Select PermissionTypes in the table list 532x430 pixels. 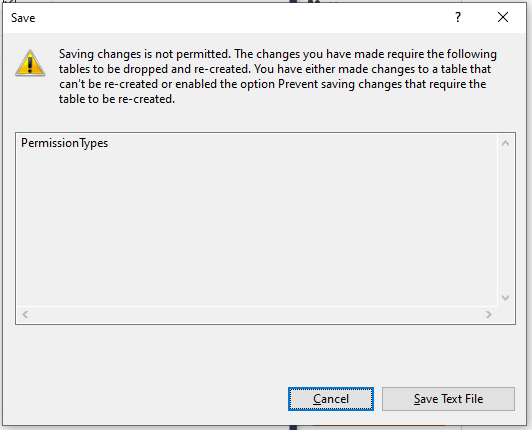64,143
